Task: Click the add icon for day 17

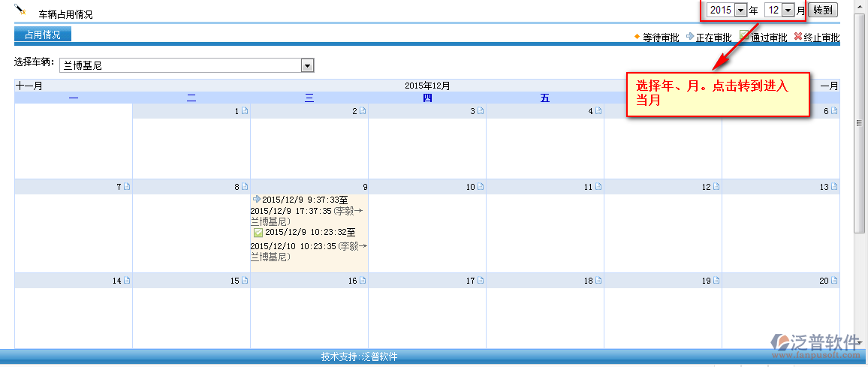Action: (x=481, y=281)
